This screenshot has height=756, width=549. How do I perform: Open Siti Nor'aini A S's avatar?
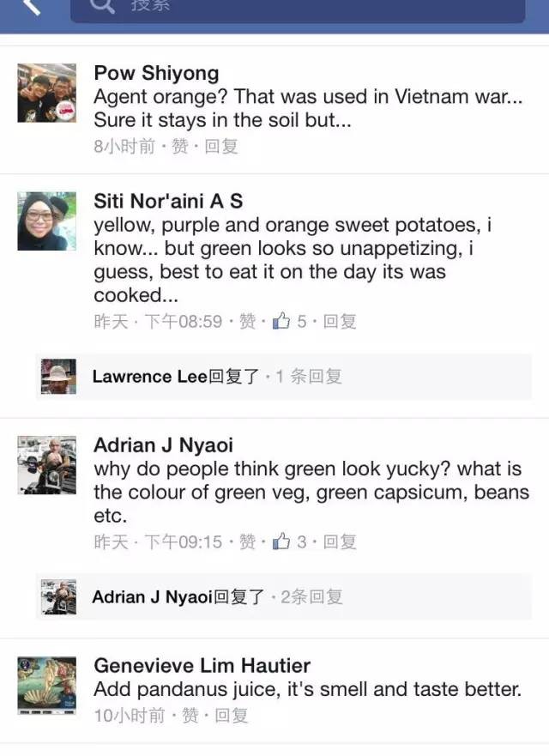tap(47, 221)
